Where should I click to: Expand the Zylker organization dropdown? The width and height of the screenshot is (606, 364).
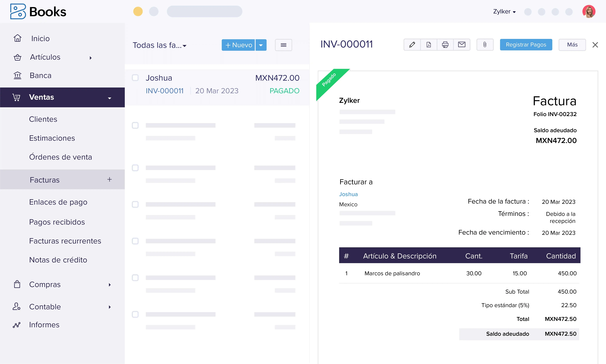point(504,12)
